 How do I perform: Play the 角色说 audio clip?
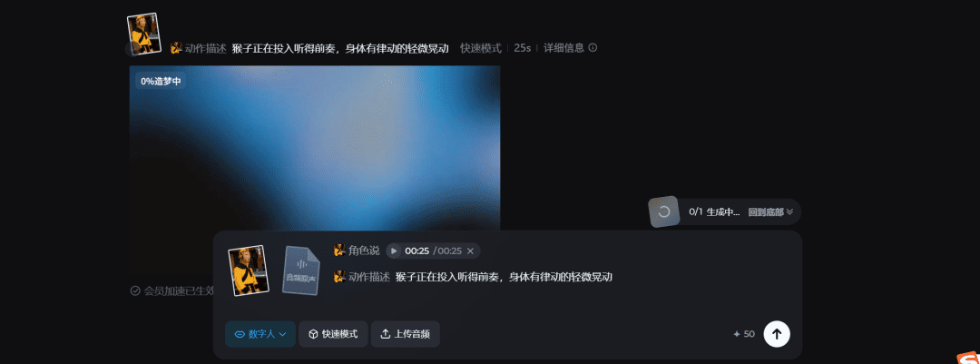pos(394,251)
